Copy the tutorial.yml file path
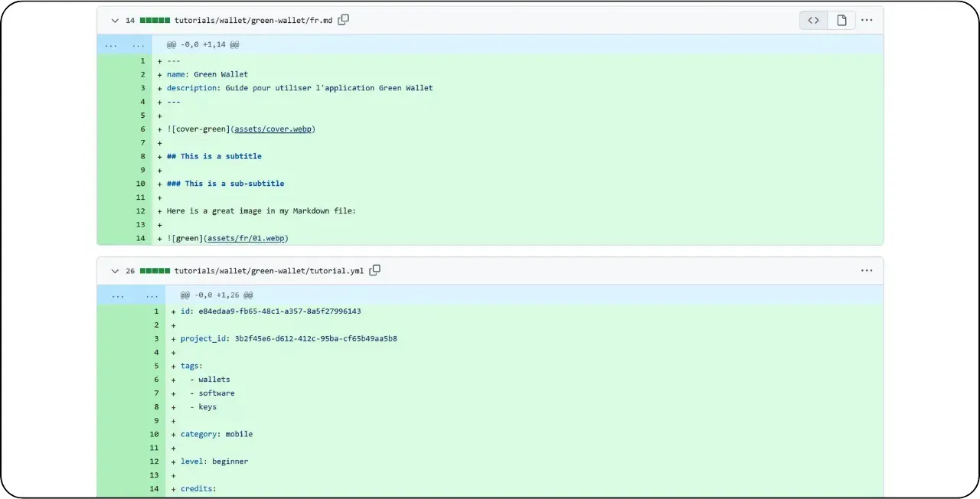Screen dimensions: 980x499 tap(375, 270)
